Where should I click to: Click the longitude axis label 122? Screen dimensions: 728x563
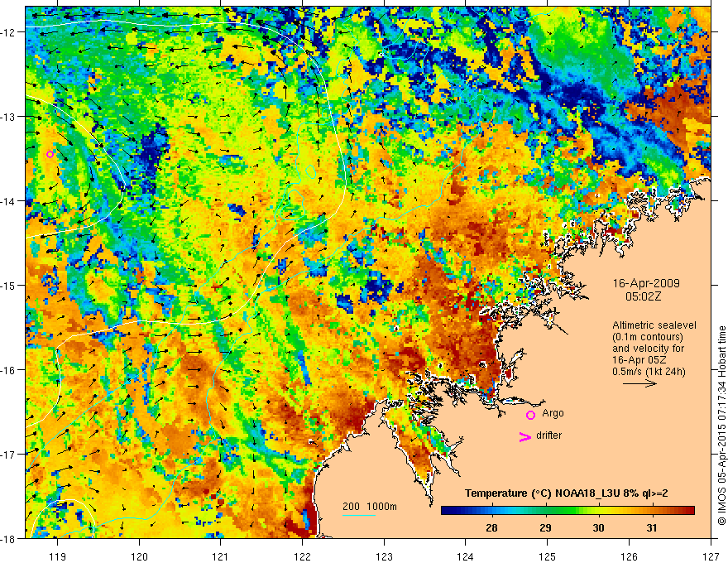point(302,556)
